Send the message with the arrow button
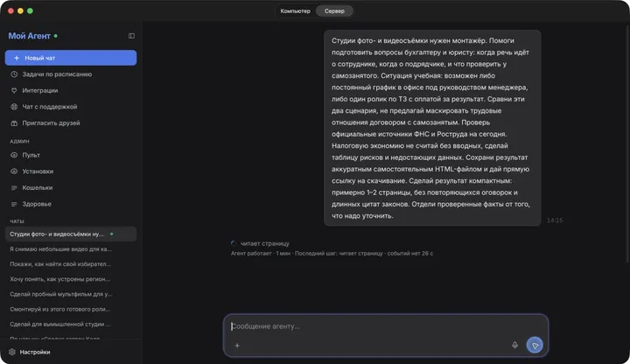This screenshot has height=364, width=630. tap(535, 345)
